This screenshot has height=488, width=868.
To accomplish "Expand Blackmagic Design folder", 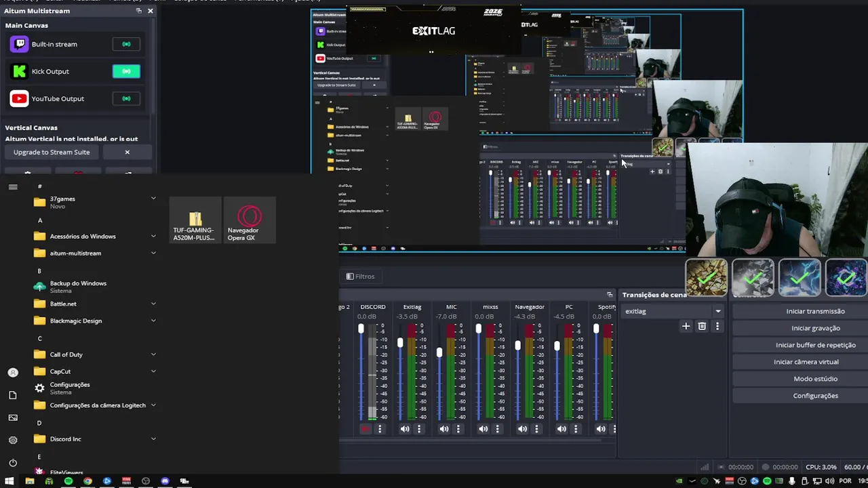I will coord(153,321).
